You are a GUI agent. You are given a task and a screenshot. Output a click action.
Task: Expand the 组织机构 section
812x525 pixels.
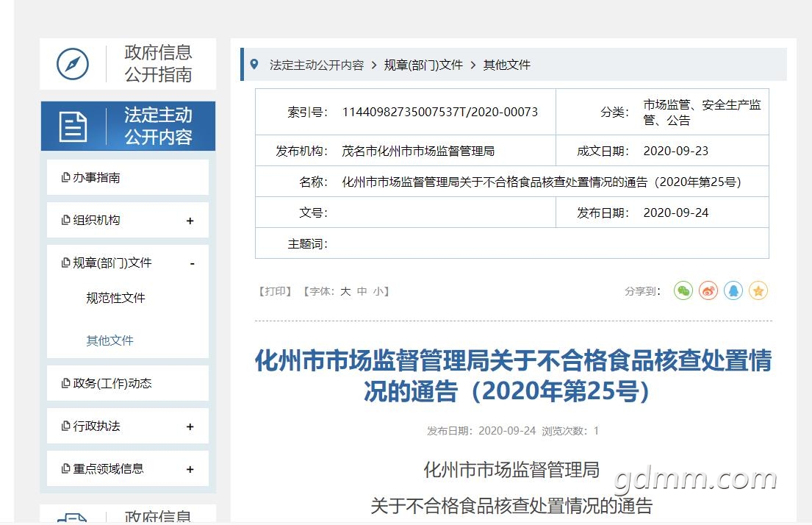click(x=190, y=221)
